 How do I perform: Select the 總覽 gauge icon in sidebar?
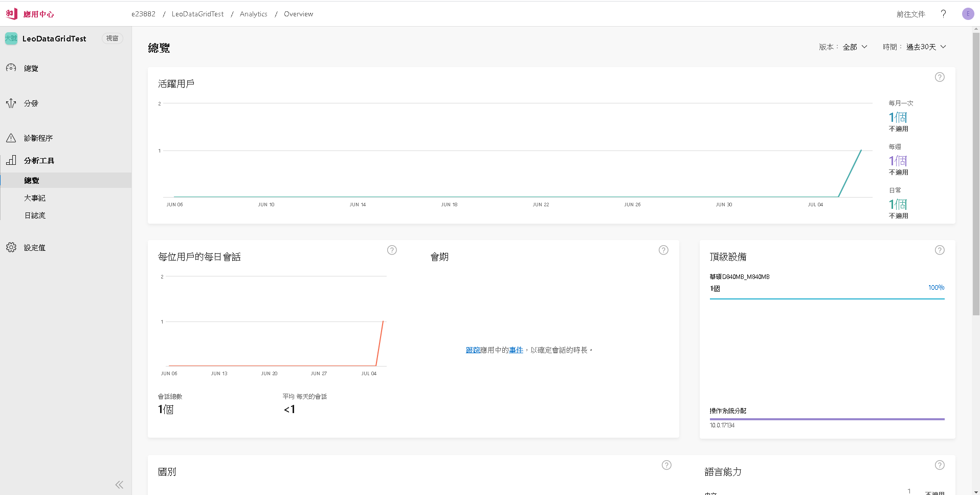click(x=11, y=68)
